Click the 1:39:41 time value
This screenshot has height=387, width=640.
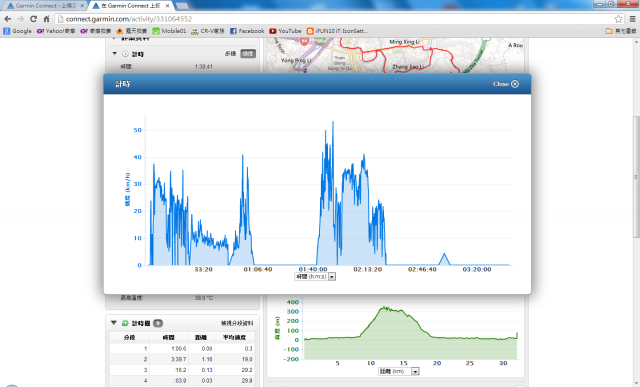tap(203, 67)
